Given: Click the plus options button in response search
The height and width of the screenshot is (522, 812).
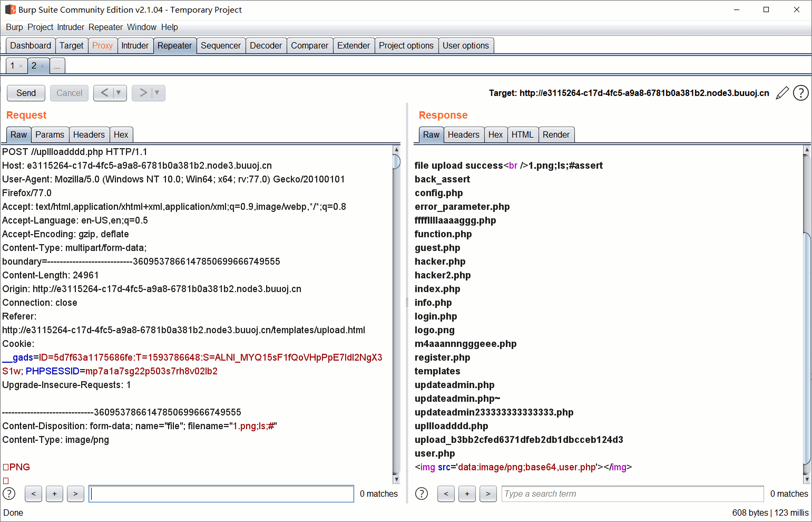Looking at the screenshot, I should coord(467,494).
